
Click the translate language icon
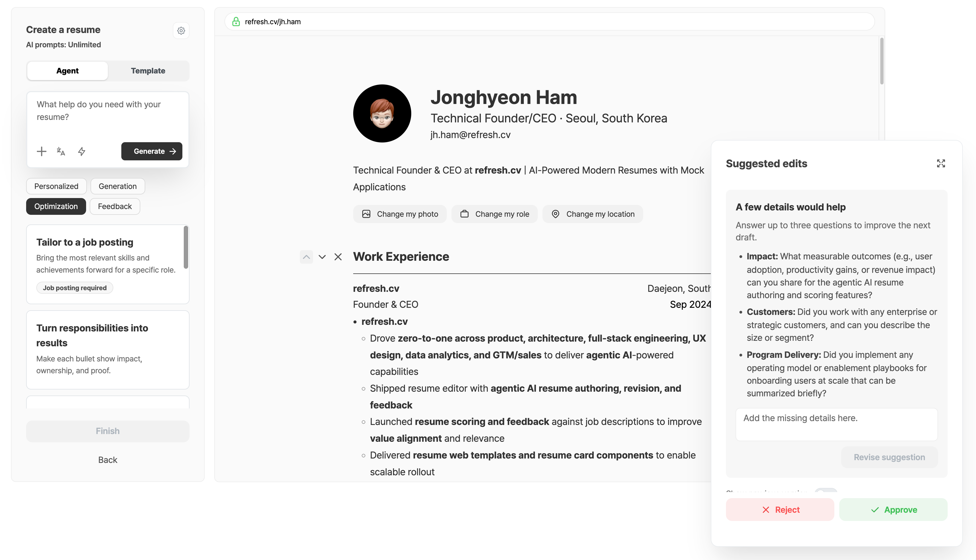[61, 151]
